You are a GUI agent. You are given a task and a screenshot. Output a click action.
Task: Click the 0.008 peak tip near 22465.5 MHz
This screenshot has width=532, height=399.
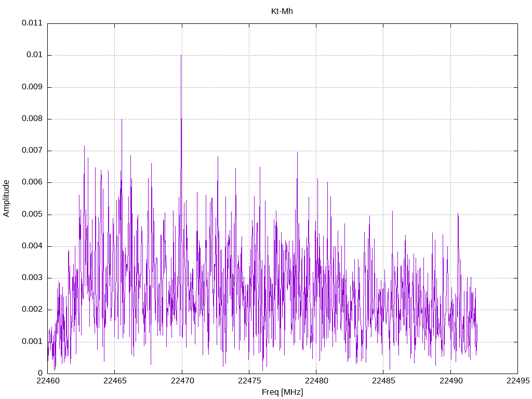tap(122, 119)
